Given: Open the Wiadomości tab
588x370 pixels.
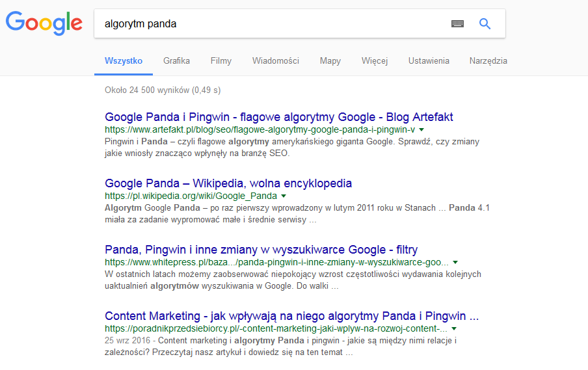Looking at the screenshot, I should click(x=276, y=60).
